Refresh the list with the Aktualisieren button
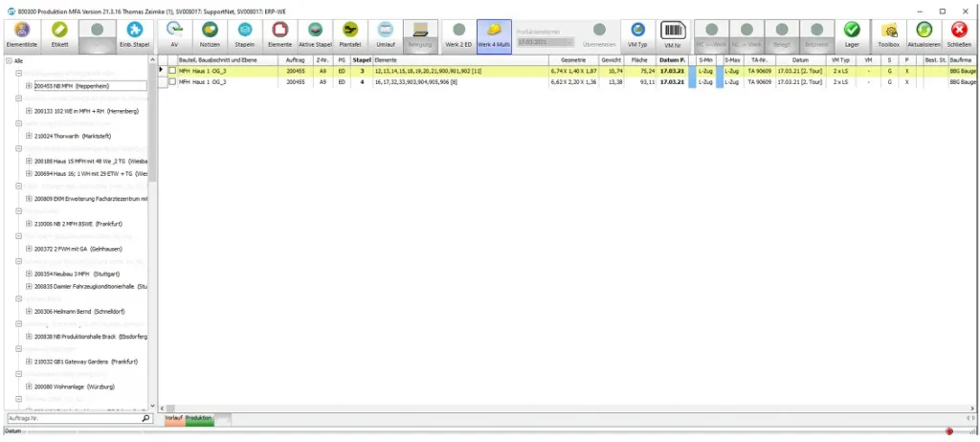The height and width of the screenshot is (442, 980). (x=924, y=33)
